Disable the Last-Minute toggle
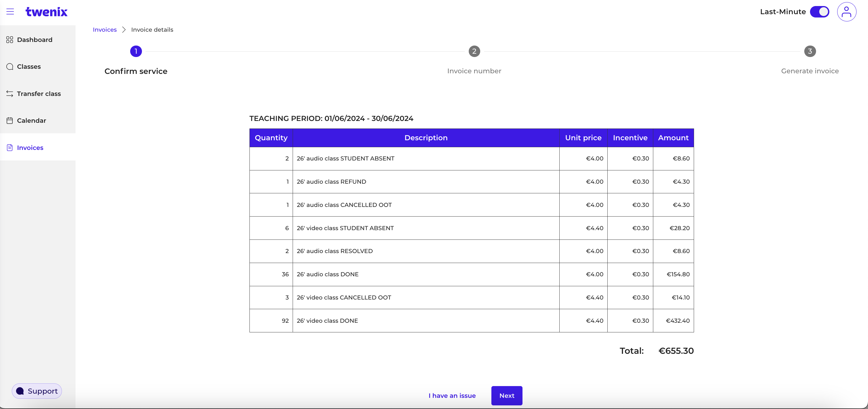The height and width of the screenshot is (409, 868). click(819, 12)
